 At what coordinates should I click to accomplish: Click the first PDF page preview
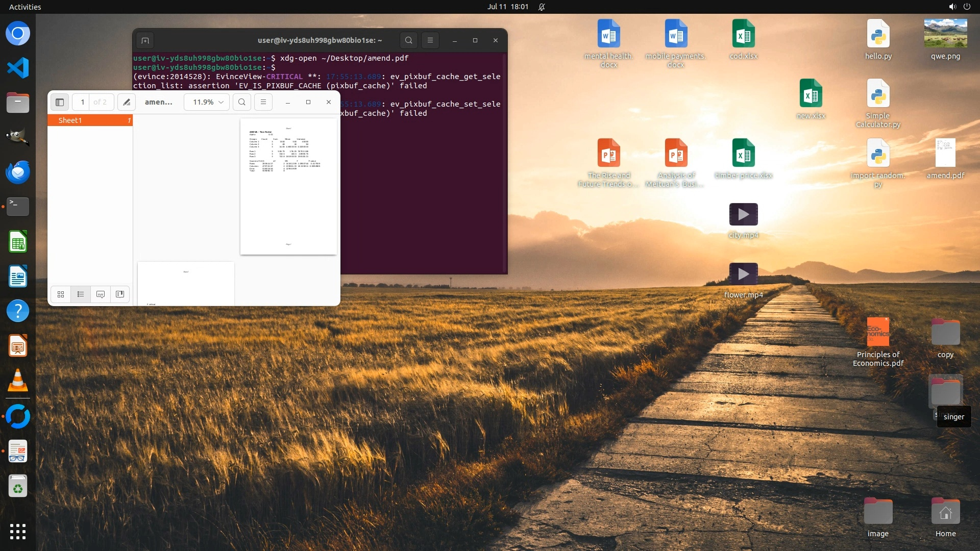[x=288, y=186]
